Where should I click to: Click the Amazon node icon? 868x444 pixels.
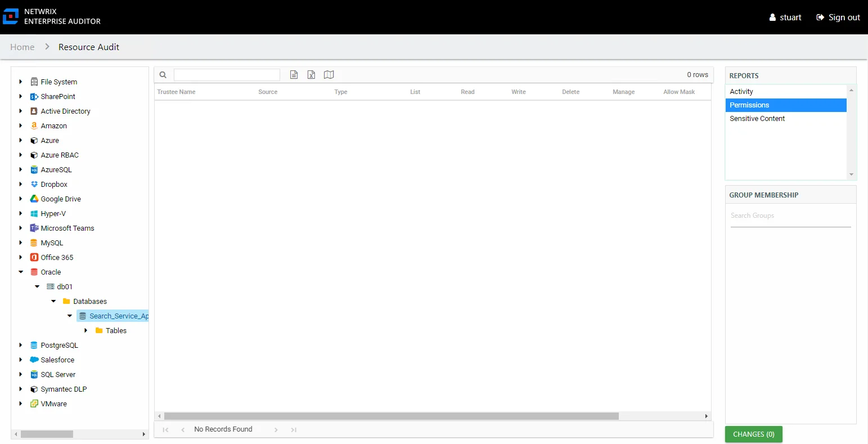pos(34,125)
